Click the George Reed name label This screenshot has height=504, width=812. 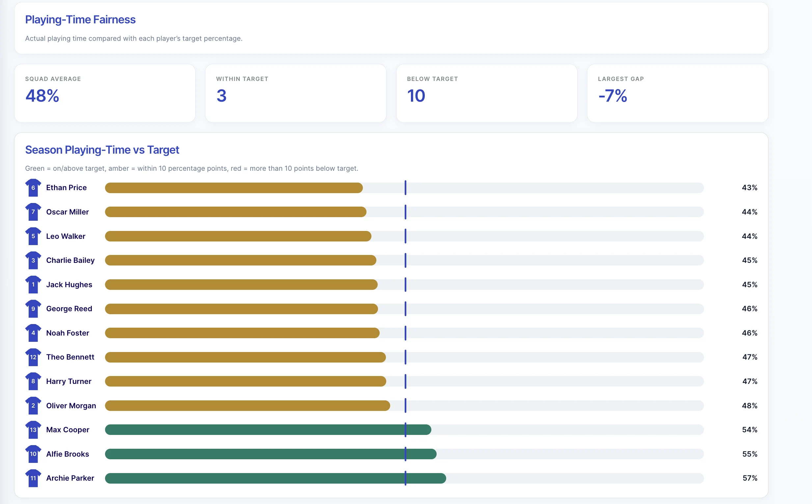(x=69, y=309)
